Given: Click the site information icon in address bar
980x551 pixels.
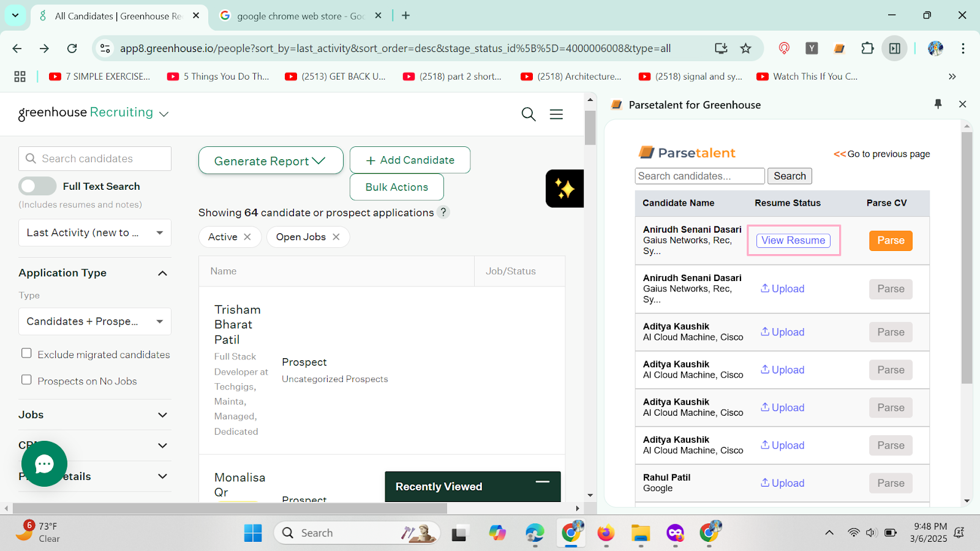Looking at the screenshot, I should [x=105, y=48].
